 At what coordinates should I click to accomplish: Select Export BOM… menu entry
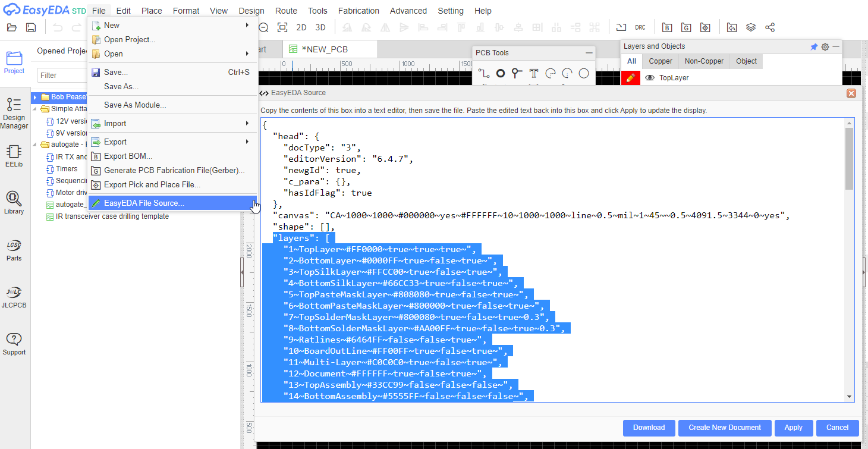[x=172, y=156]
